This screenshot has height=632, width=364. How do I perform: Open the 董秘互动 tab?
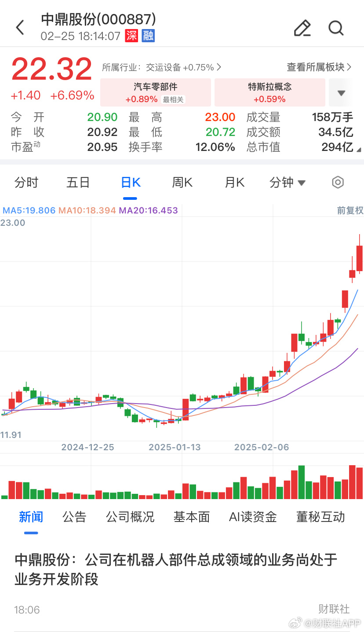[320, 517]
